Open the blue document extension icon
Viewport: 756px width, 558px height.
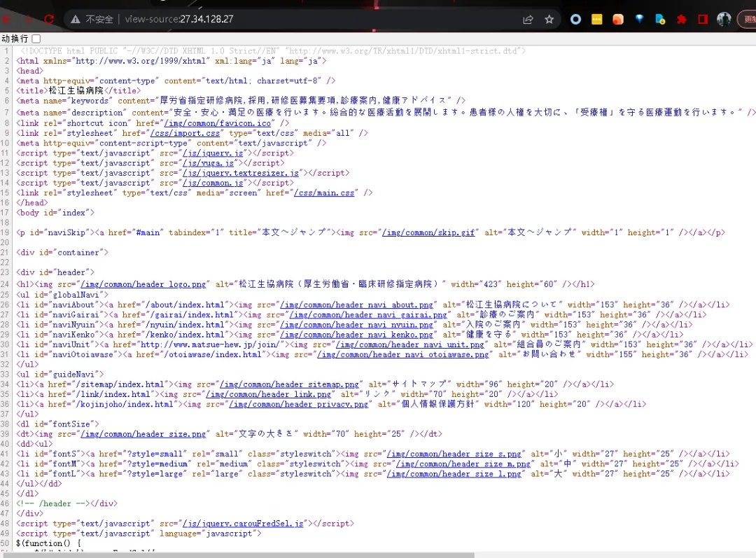[x=660, y=20]
